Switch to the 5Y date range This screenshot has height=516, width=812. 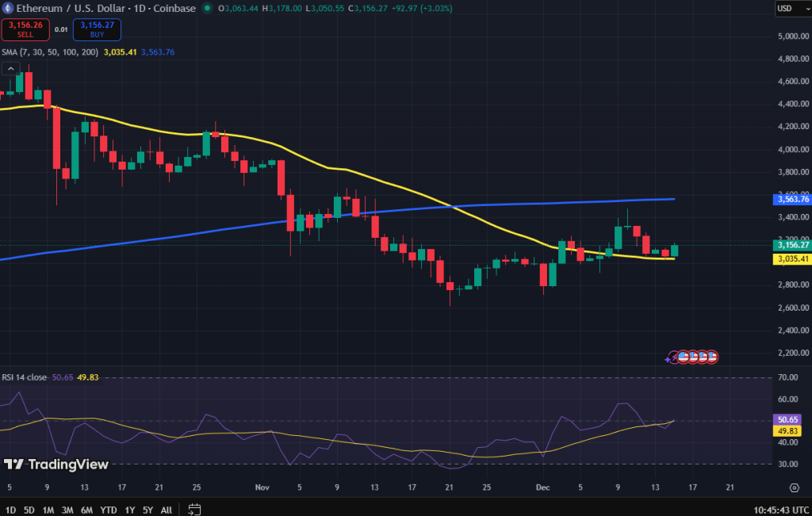pos(147,510)
